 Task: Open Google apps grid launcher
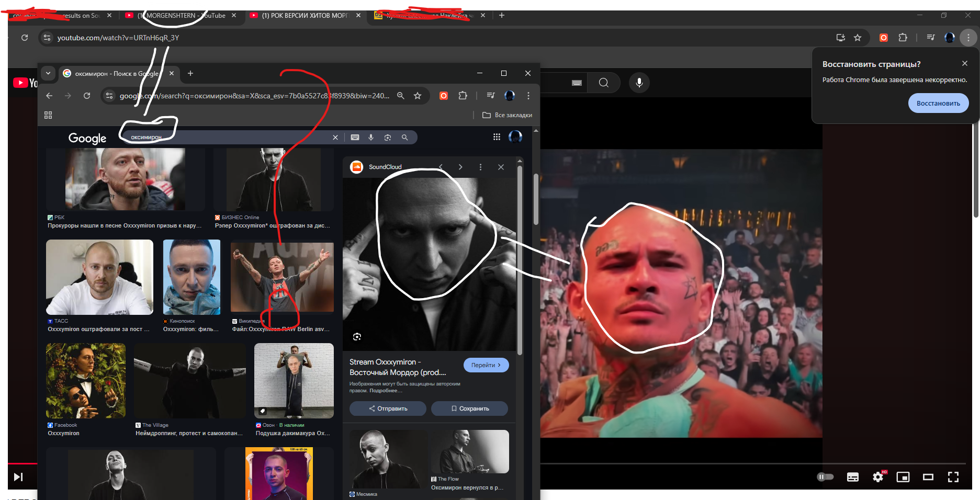click(x=497, y=137)
